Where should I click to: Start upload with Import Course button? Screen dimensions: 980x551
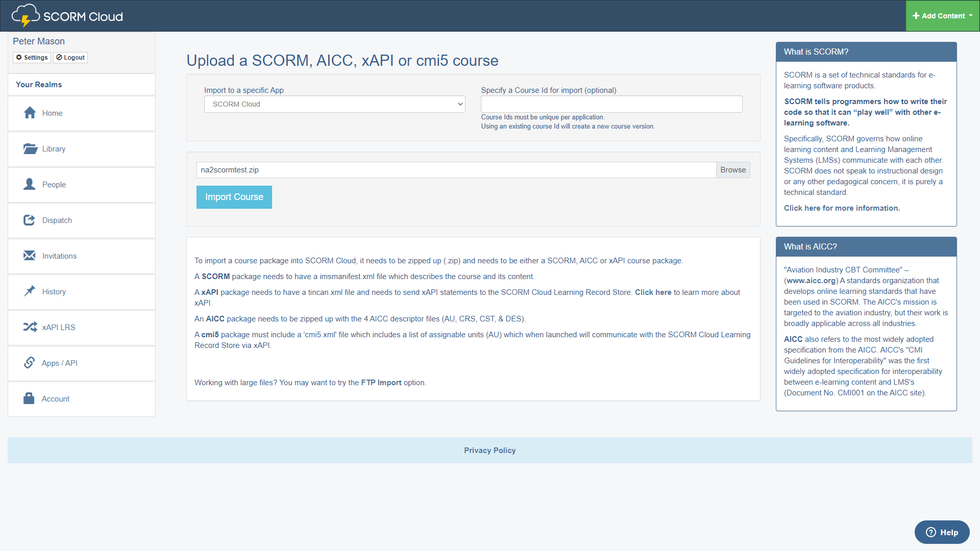coord(234,197)
